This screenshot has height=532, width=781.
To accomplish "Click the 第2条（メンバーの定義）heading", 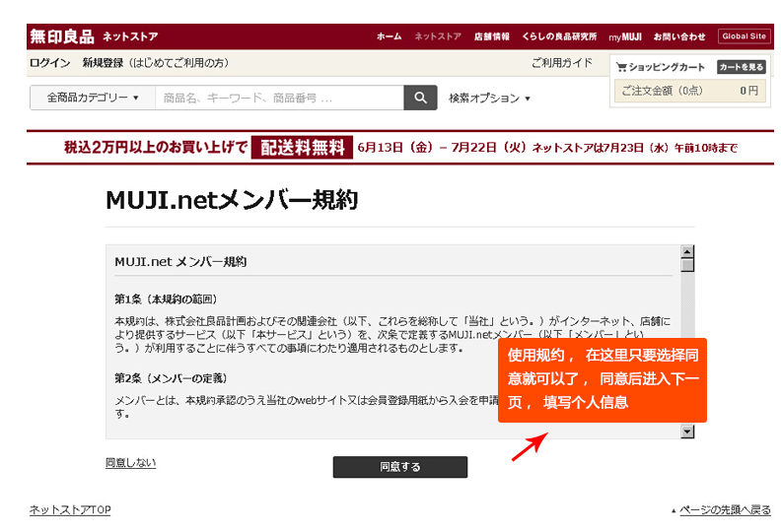I will click(171, 378).
